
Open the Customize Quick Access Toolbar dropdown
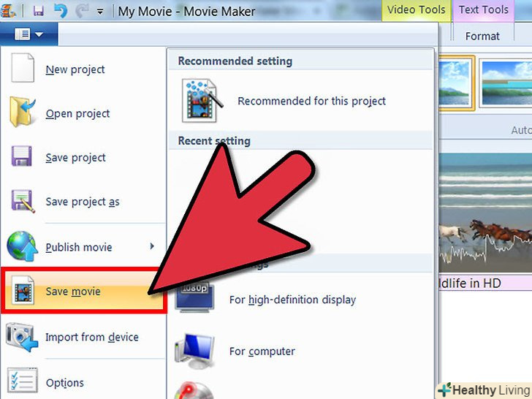pyautogui.click(x=99, y=12)
